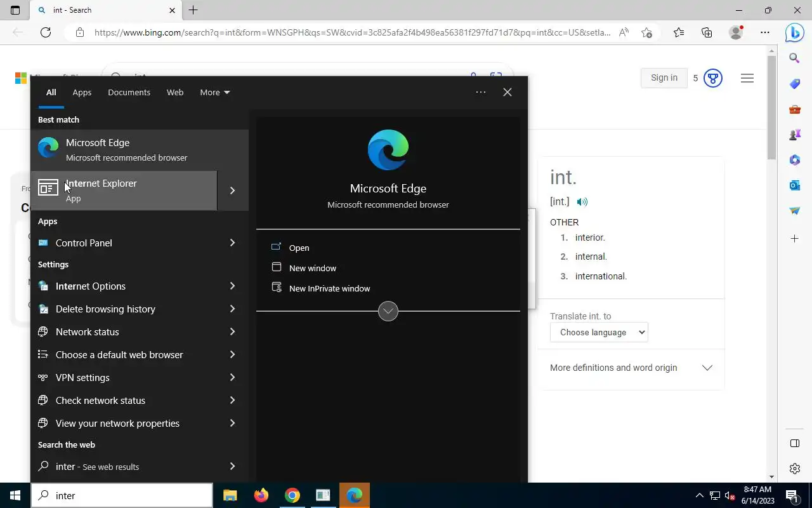Click the page vertical scrollbar

[771, 108]
